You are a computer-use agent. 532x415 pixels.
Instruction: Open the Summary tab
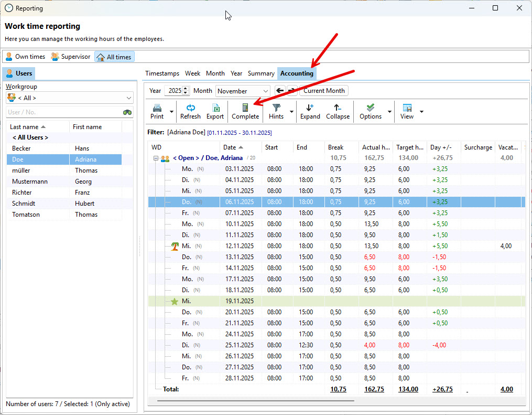261,73
